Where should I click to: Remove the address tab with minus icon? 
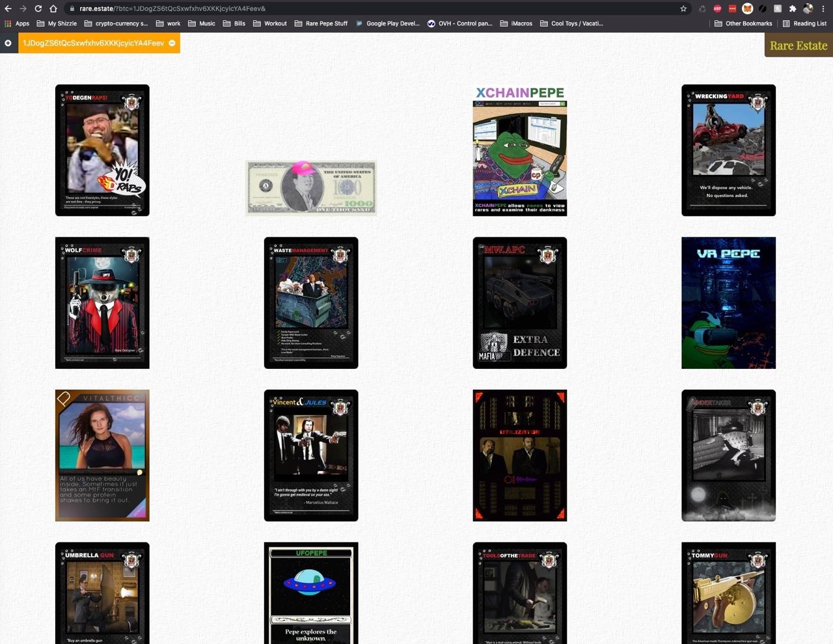tap(172, 43)
